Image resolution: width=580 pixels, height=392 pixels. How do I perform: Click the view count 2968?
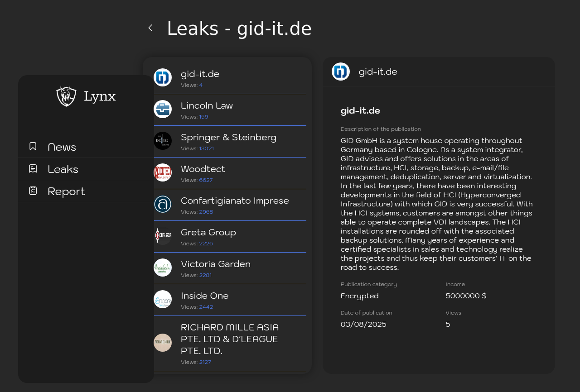coord(206,212)
